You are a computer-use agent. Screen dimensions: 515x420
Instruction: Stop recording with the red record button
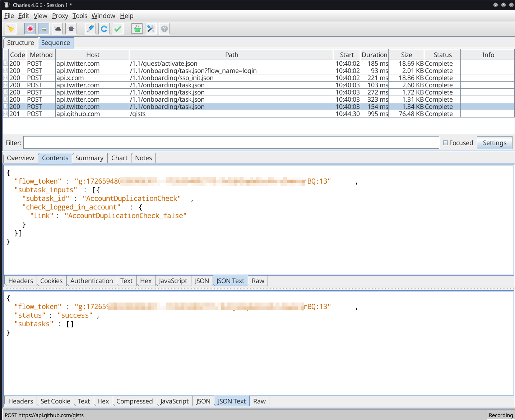point(30,29)
